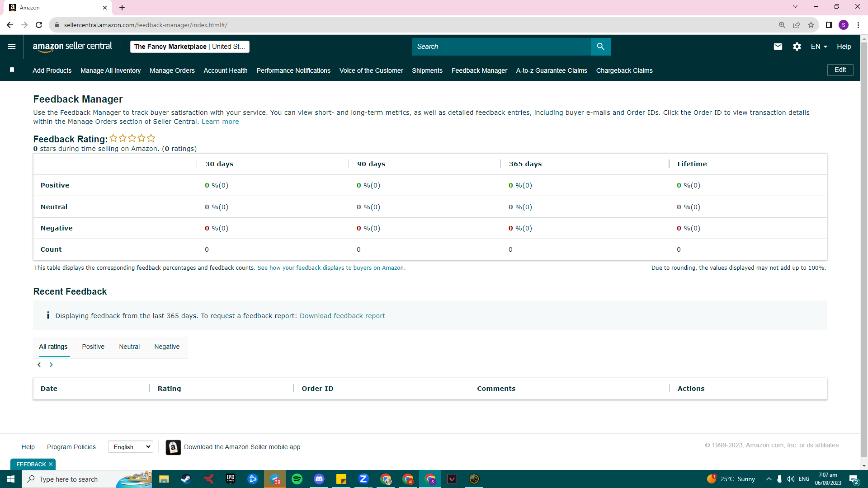This screenshot has height=488, width=868.
Task: Switch to the Neutral tab
Action: pyautogui.click(x=129, y=347)
